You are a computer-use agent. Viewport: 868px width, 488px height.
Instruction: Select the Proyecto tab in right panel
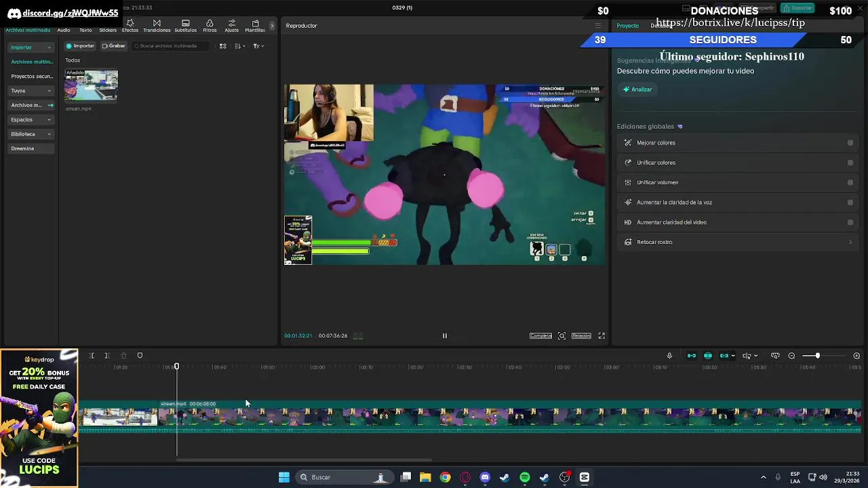(627, 26)
